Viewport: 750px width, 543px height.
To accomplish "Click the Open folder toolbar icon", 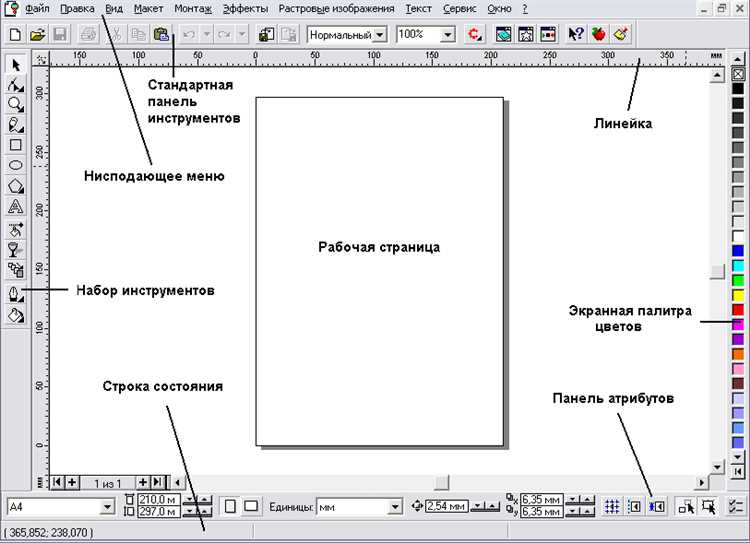I will pos(38,34).
